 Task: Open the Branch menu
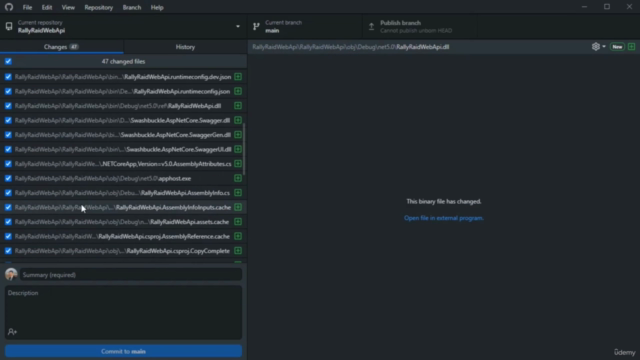[132, 7]
